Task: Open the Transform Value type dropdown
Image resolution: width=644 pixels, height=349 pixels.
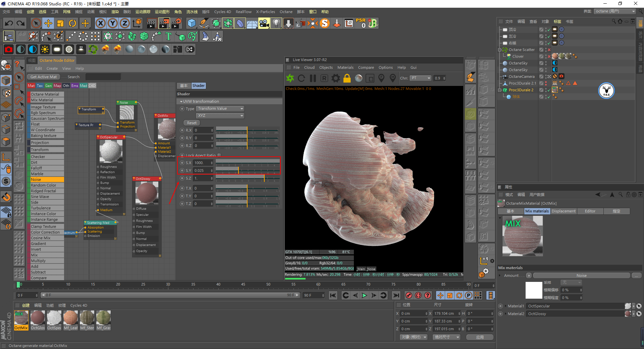Action: click(x=220, y=109)
